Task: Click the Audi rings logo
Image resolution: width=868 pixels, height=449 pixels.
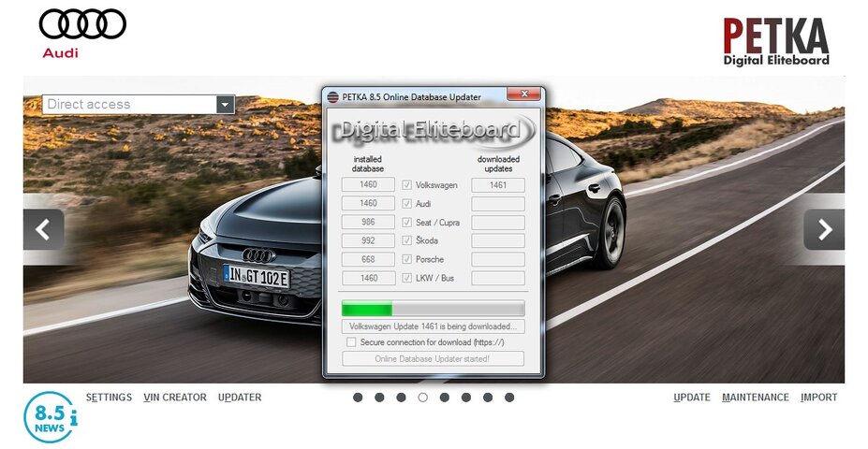Action: 82,25
